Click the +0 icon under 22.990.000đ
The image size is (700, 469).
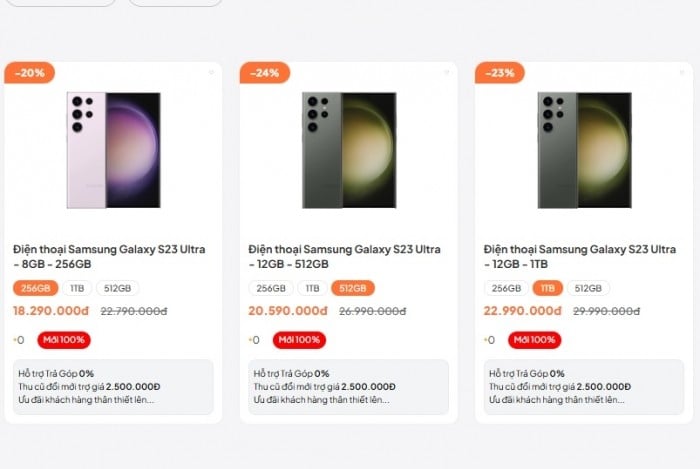point(488,340)
